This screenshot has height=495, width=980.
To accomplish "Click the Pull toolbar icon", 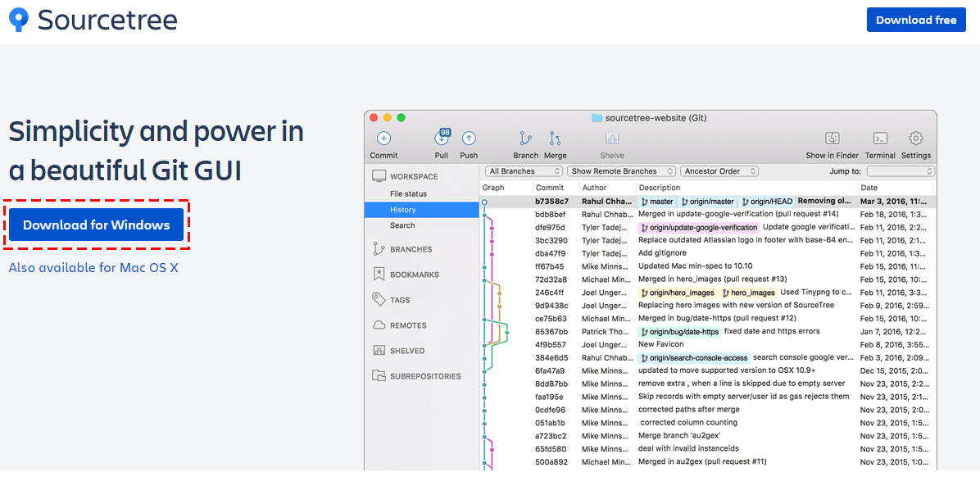I will [442, 139].
